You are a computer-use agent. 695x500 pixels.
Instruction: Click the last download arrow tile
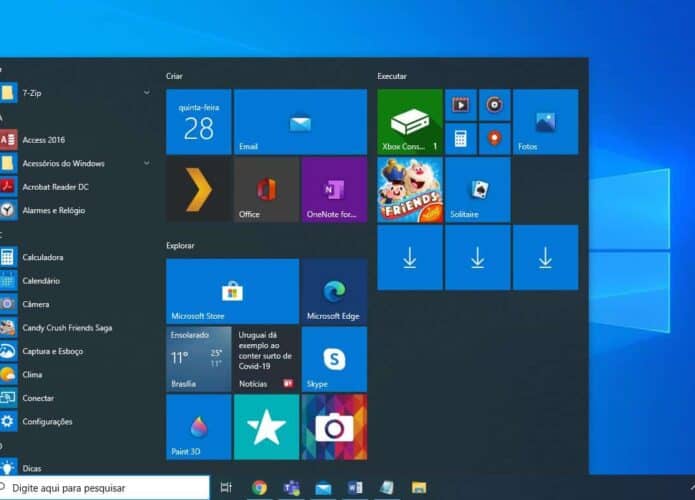546,258
